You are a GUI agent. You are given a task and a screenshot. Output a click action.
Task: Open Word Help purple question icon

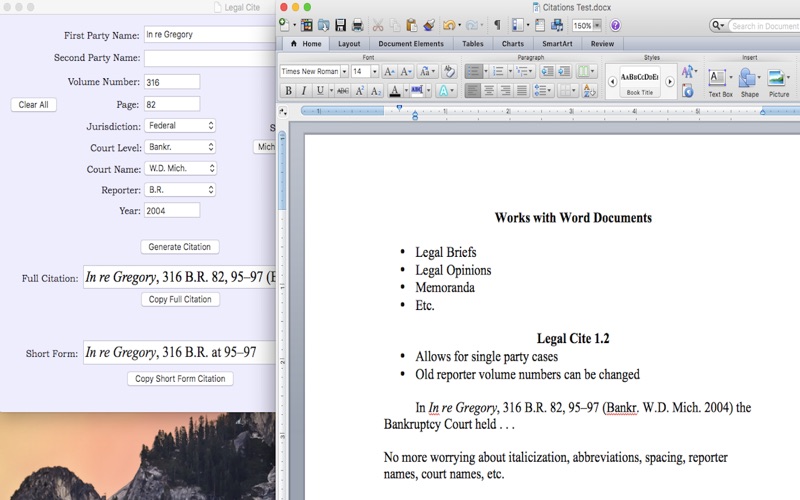click(615, 25)
